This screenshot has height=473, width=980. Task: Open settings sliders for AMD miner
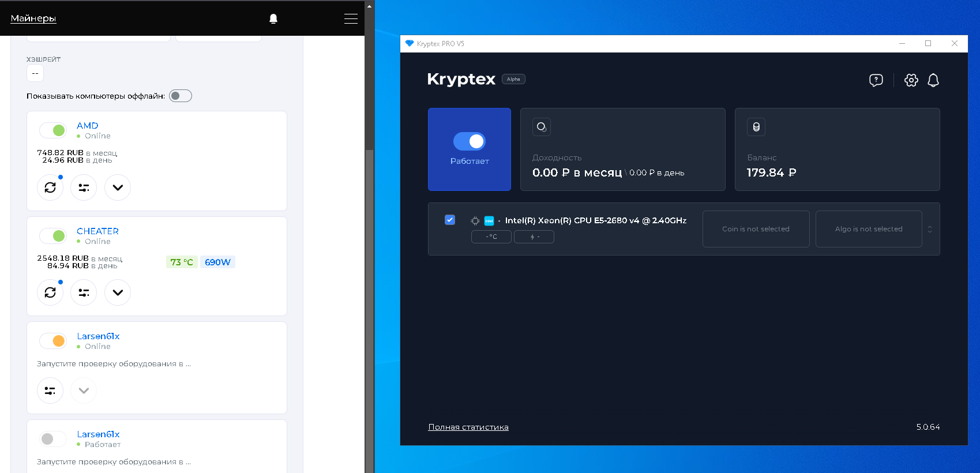tap(84, 187)
